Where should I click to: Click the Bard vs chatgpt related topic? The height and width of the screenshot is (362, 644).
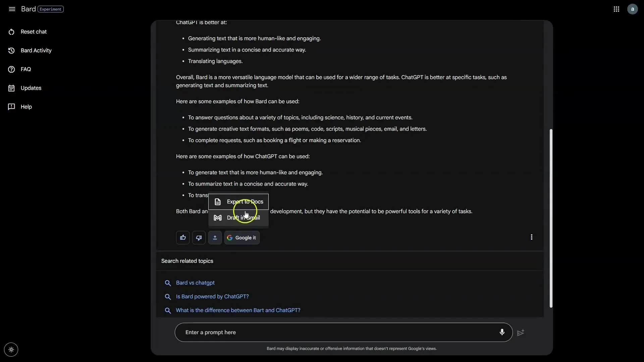pos(196,283)
